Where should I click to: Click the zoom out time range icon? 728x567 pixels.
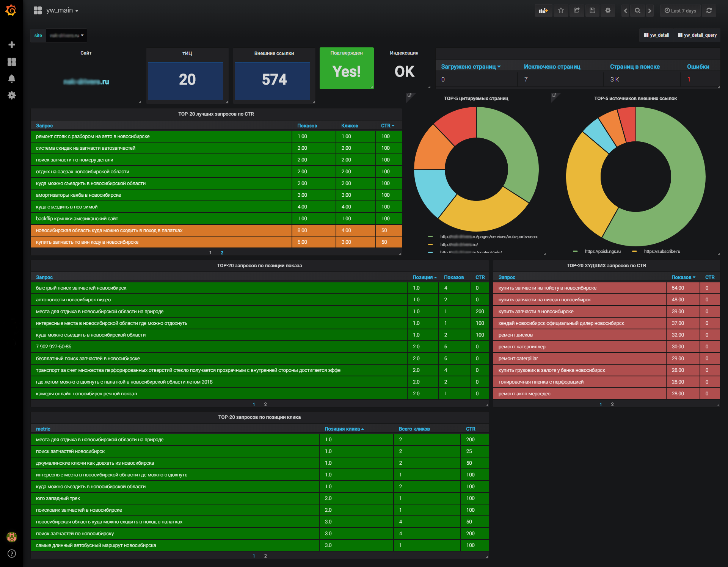[x=638, y=11]
